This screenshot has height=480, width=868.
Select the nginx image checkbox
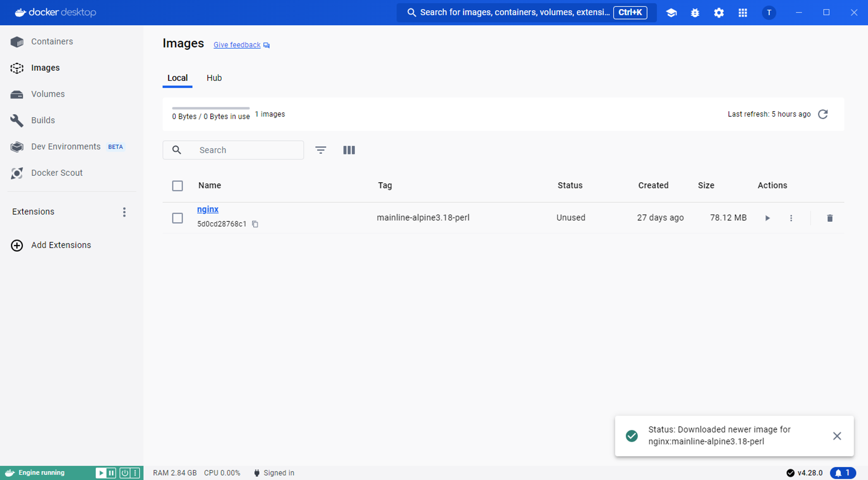click(178, 218)
